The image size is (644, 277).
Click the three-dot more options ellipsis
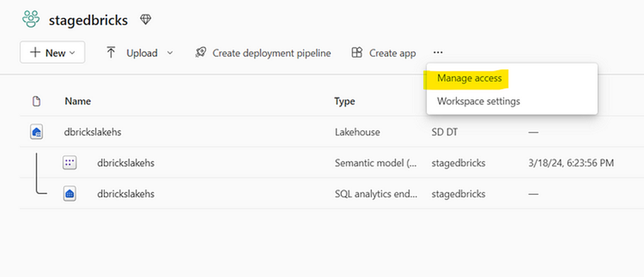click(438, 53)
